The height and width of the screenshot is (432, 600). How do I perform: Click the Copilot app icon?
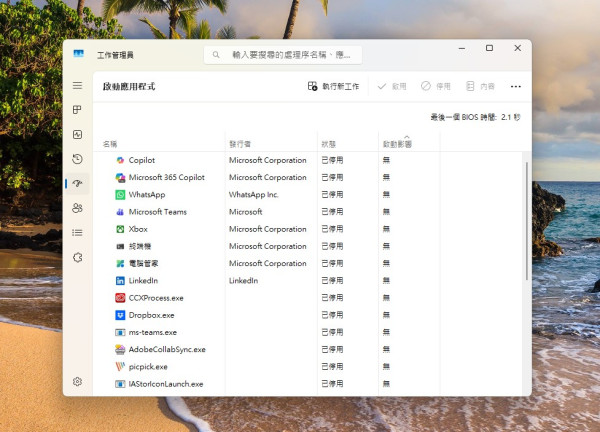tap(120, 160)
